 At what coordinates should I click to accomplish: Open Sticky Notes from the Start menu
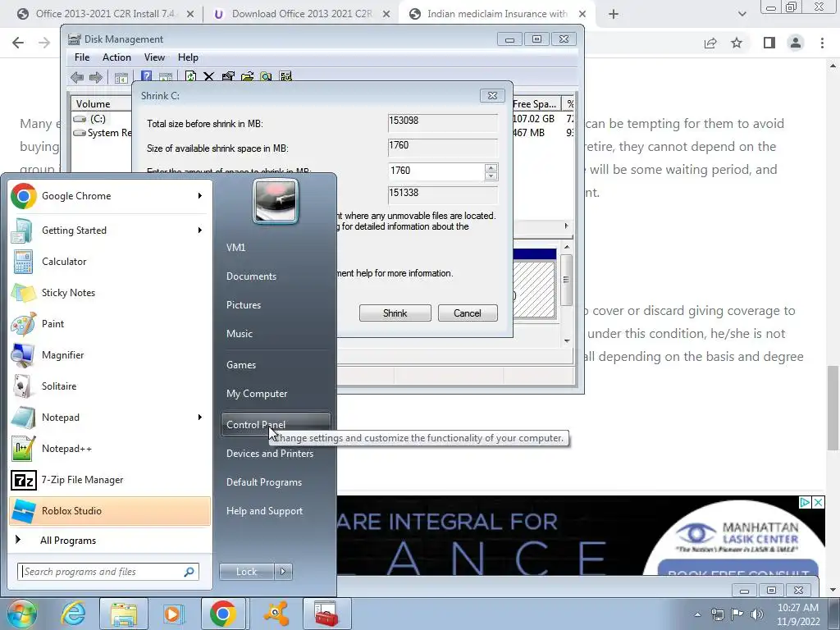(x=110, y=293)
